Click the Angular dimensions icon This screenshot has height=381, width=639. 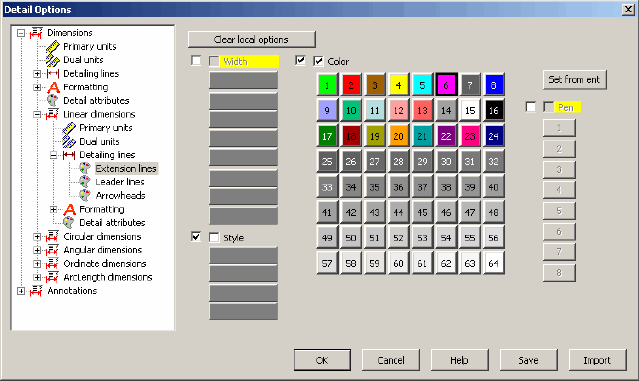pos(52,250)
